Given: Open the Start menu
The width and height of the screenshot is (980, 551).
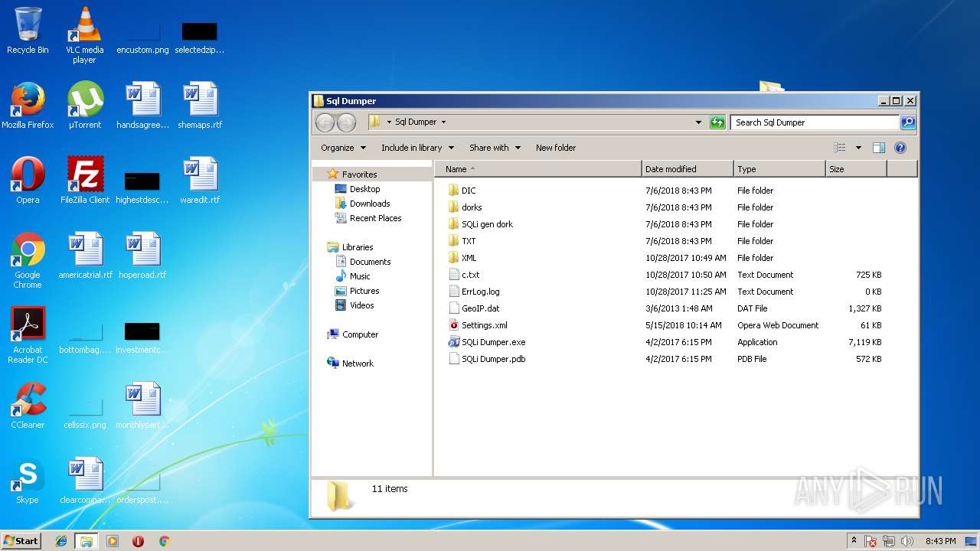Looking at the screenshot, I should 21,541.
